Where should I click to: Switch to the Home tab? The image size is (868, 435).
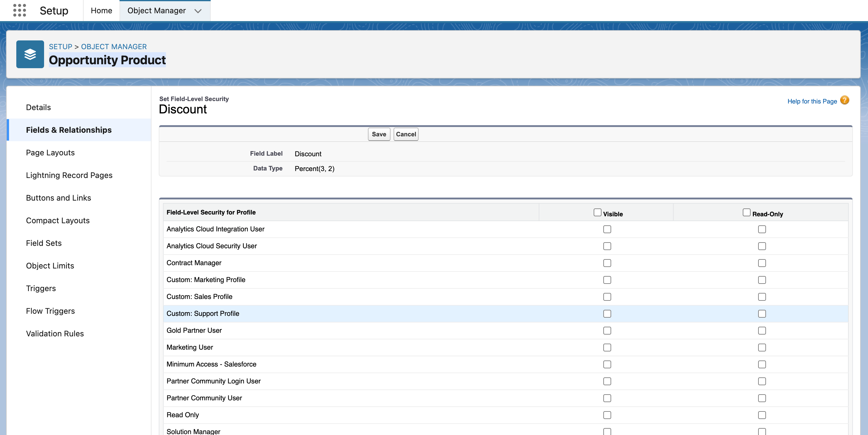pos(101,11)
